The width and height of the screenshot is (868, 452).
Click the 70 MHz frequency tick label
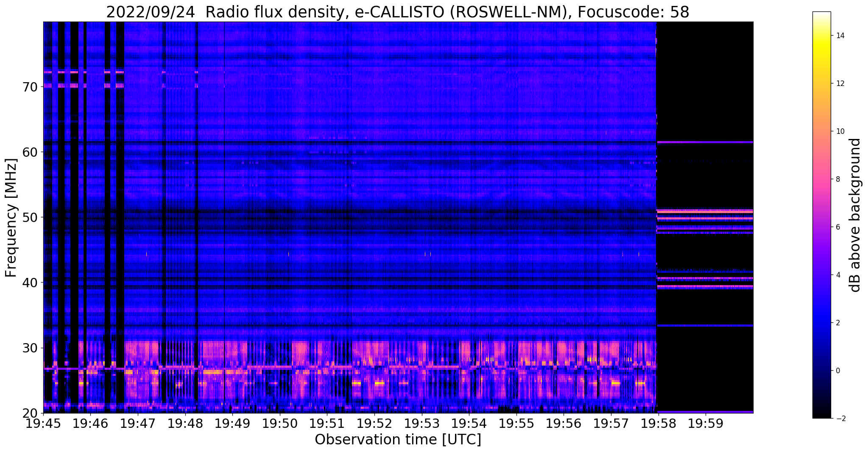tap(31, 87)
